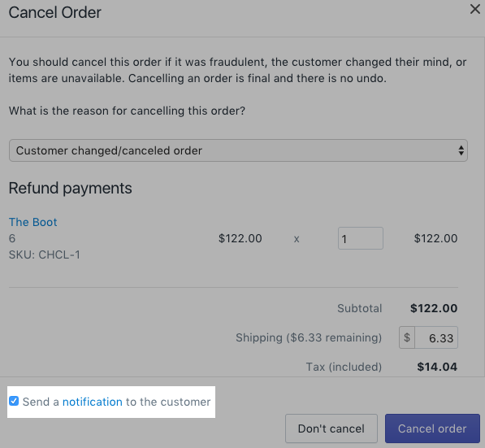Screen dimensions: 485x448
Task: Click the Refund payments heading
Action: pyautogui.click(x=70, y=189)
